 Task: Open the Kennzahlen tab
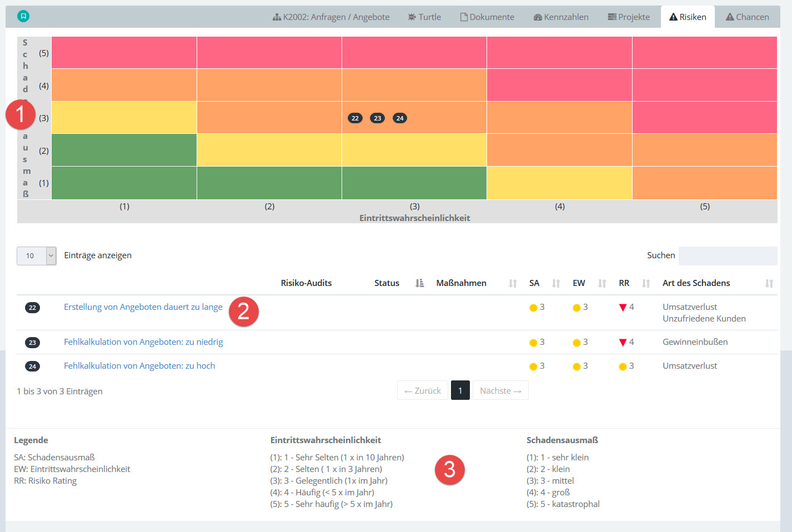(561, 17)
